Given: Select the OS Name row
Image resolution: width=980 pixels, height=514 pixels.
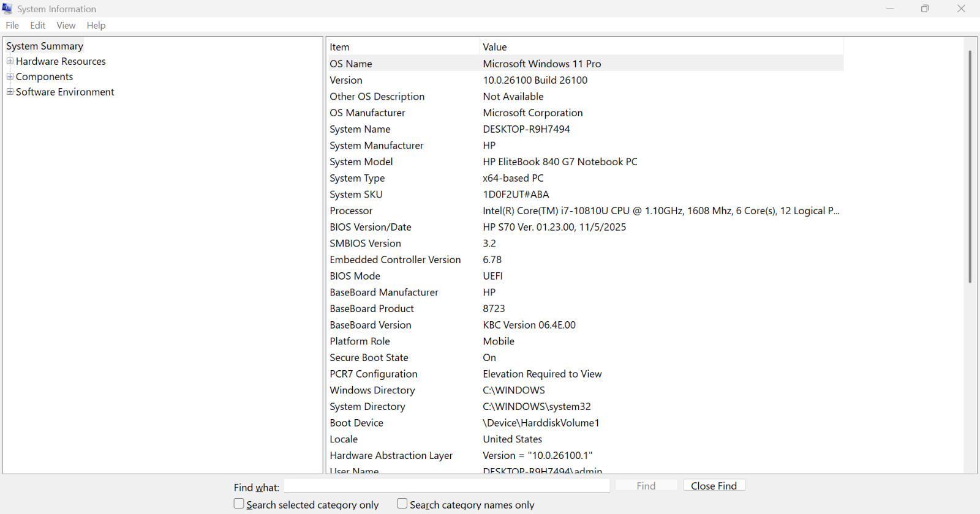Looking at the screenshot, I should pos(586,64).
